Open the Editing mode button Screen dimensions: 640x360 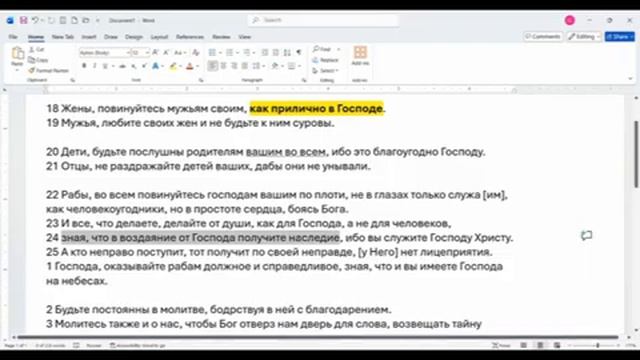click(x=584, y=37)
